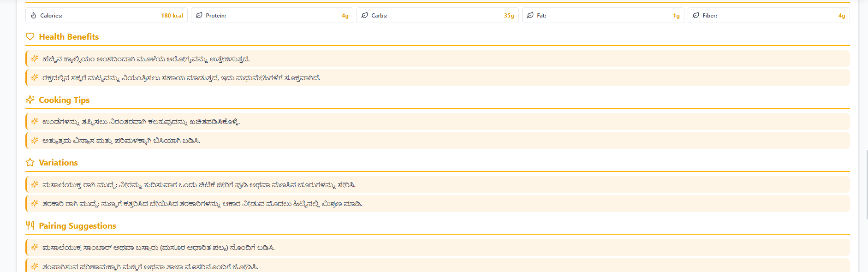The width and height of the screenshot is (868, 272).
Task: Select the first Pairing Suggestions text line
Action: pyautogui.click(x=159, y=248)
